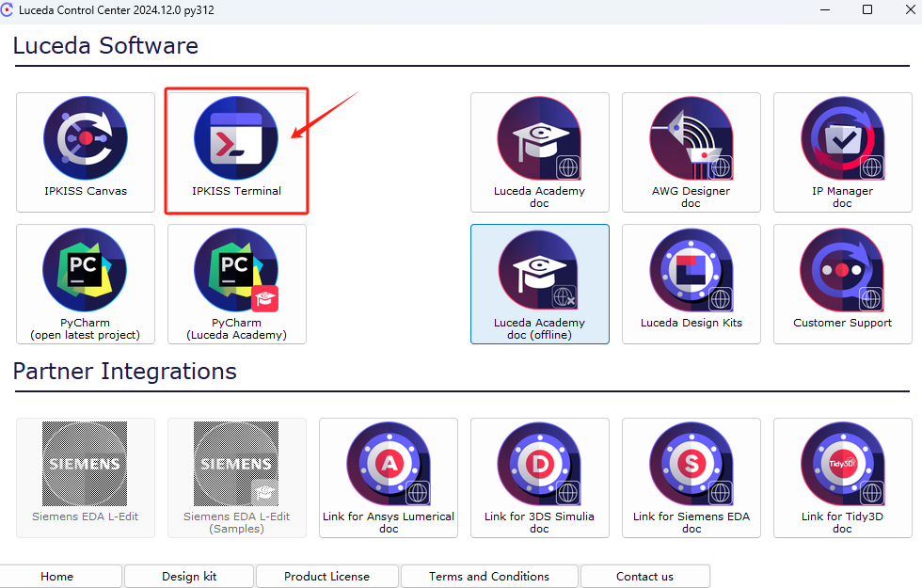Close the Luceda Control Center window
Viewport: 922px width, 588px height.
click(x=910, y=10)
